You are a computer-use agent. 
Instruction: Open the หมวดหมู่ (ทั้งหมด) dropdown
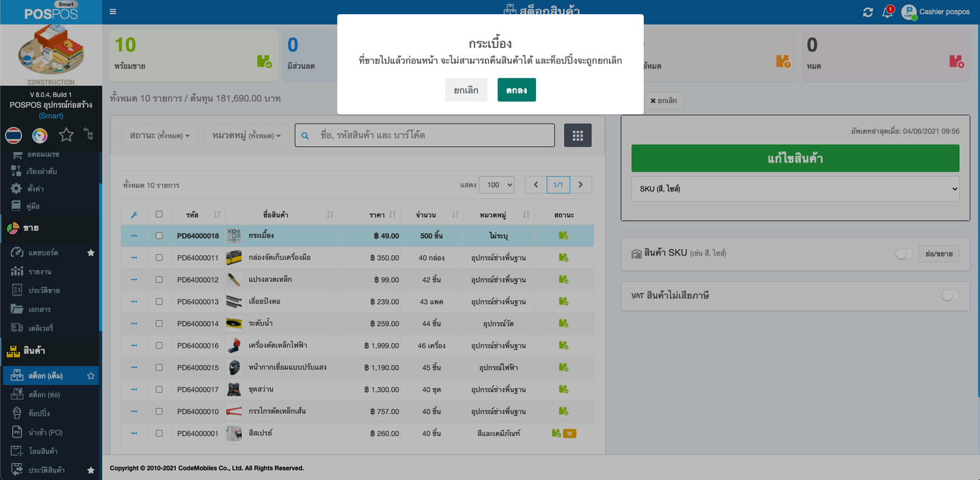coord(246,135)
